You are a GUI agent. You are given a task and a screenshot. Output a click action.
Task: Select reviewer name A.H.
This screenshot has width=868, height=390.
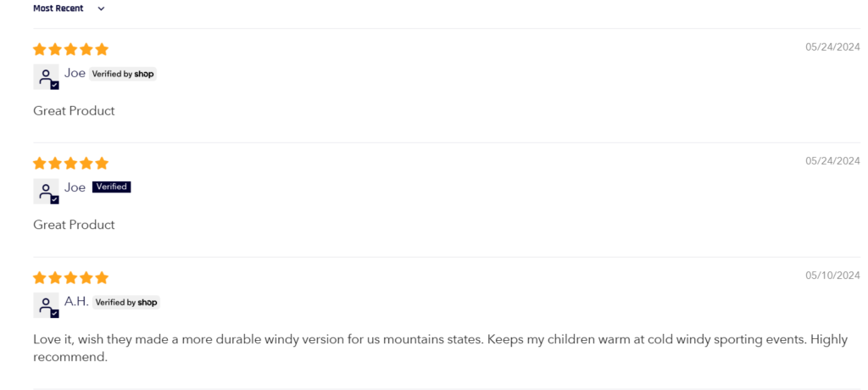(76, 301)
